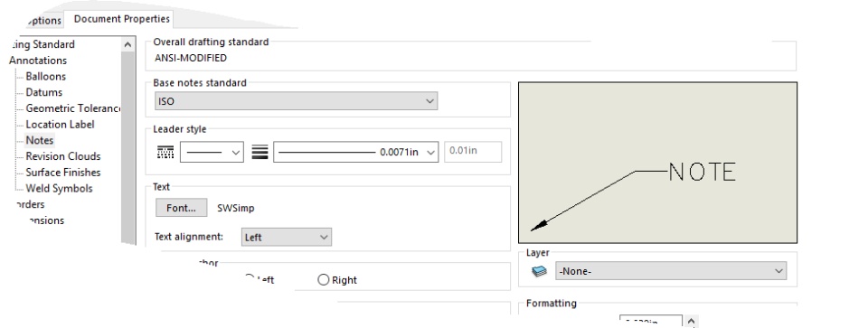Select Balloons in the annotations tree
868x328 pixels.
pos(45,76)
